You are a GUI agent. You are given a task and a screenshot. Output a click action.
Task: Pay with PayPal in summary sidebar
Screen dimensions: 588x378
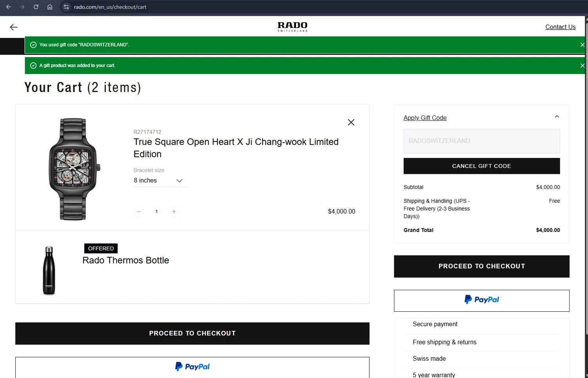pos(482,301)
